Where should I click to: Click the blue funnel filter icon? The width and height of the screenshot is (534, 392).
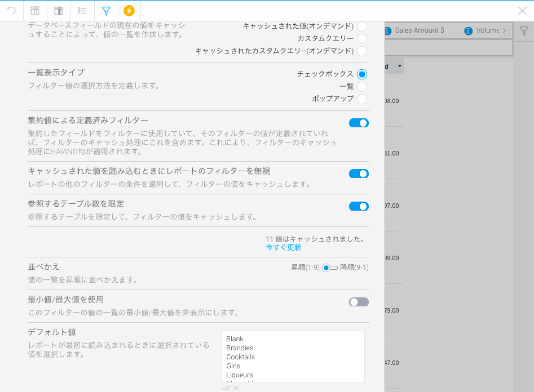click(x=106, y=11)
